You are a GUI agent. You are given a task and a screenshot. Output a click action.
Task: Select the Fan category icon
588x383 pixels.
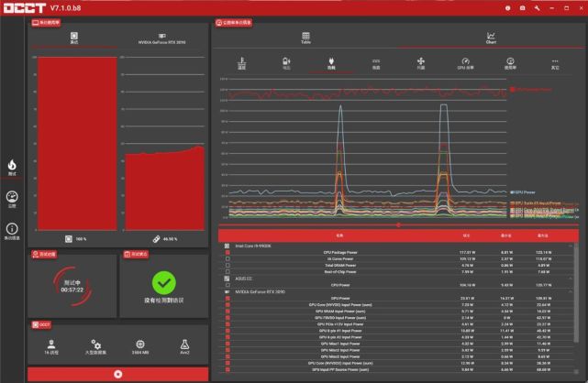[421, 61]
